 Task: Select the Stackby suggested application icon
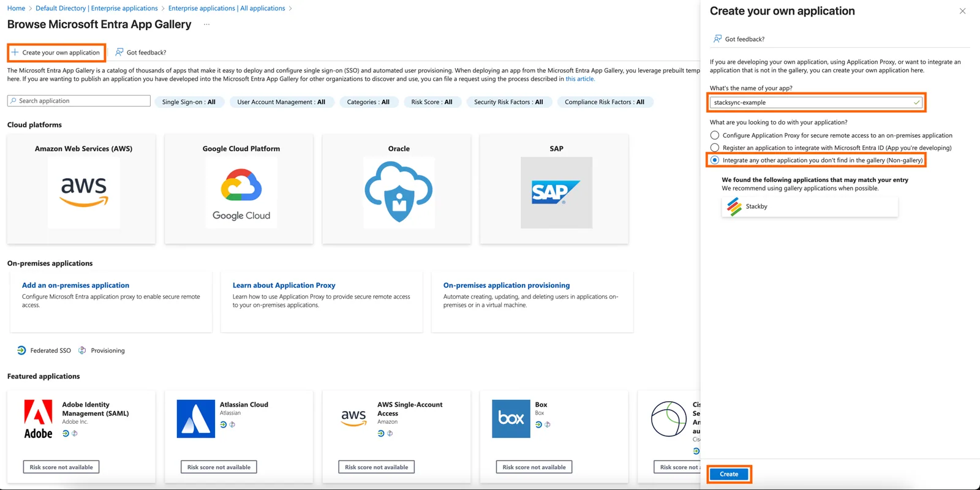click(x=734, y=206)
